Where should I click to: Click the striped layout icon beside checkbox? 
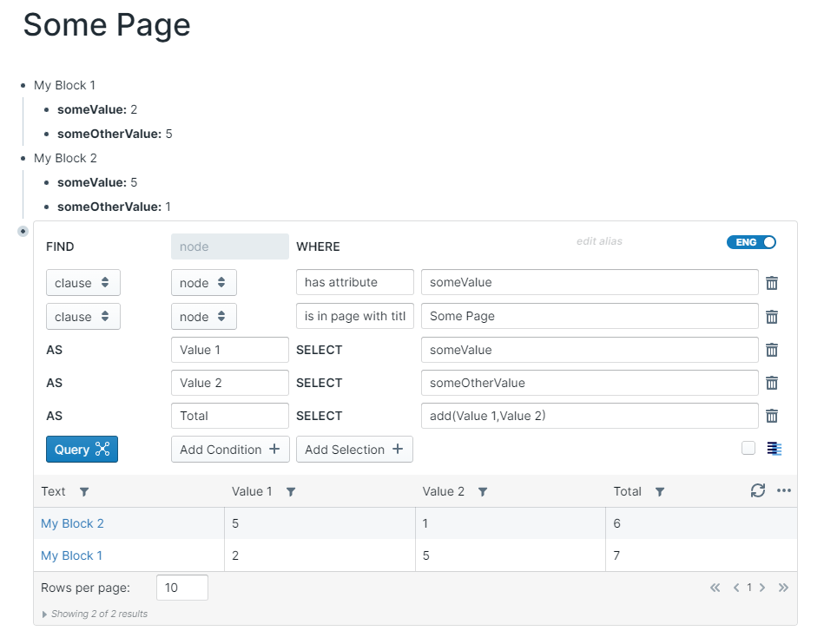775,449
